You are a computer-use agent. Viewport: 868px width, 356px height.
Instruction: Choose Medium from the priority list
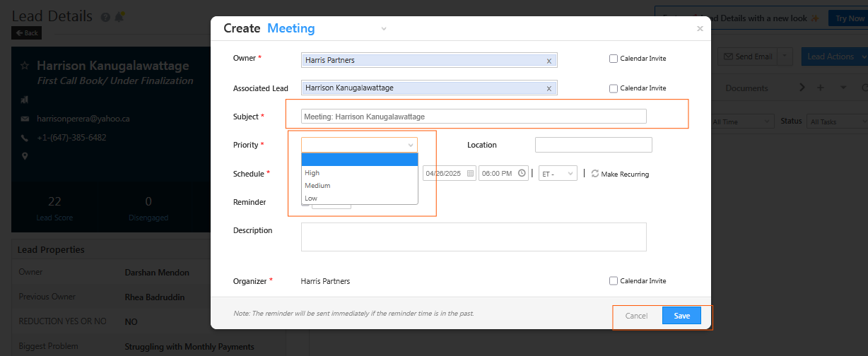317,186
